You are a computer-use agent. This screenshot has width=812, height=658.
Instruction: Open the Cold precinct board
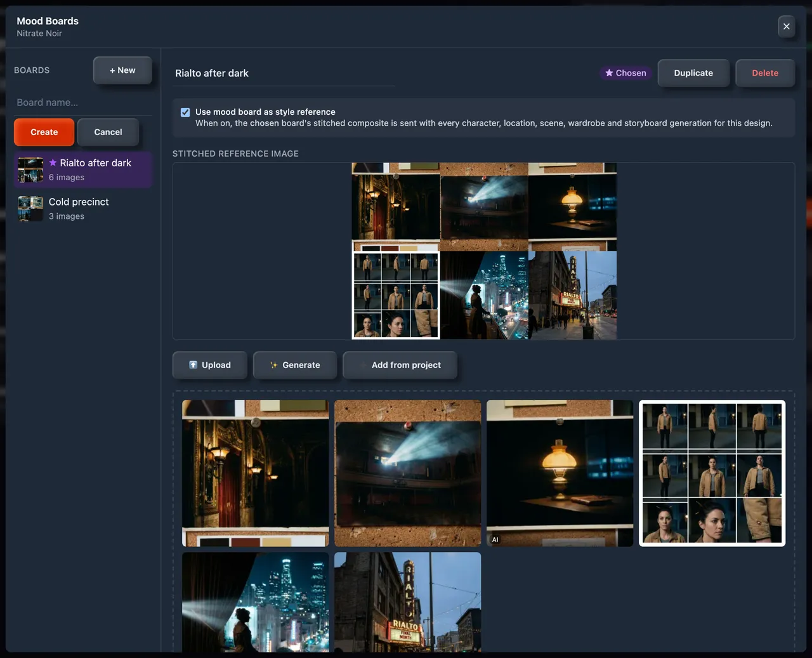point(83,209)
